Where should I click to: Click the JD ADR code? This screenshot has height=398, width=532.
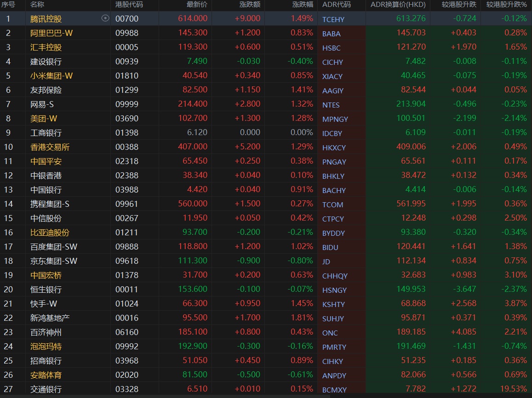click(326, 262)
